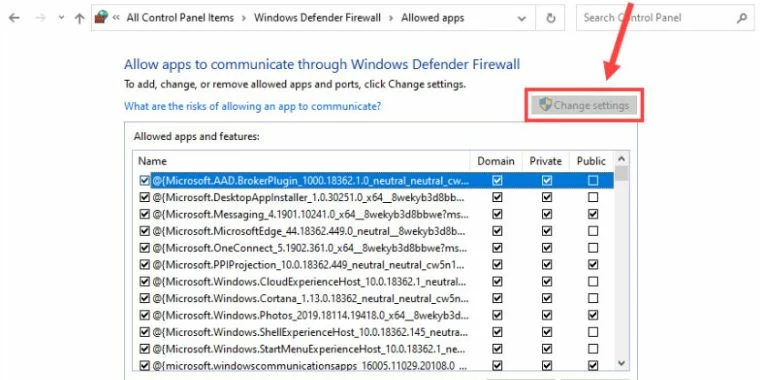
Task: Toggle Microsoft.Messaging name checkbox
Action: (x=144, y=214)
